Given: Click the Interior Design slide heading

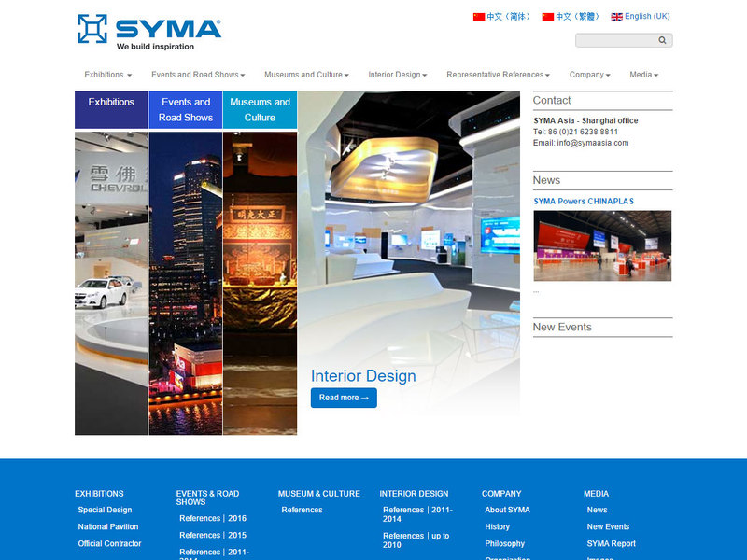Looking at the screenshot, I should 363,376.
